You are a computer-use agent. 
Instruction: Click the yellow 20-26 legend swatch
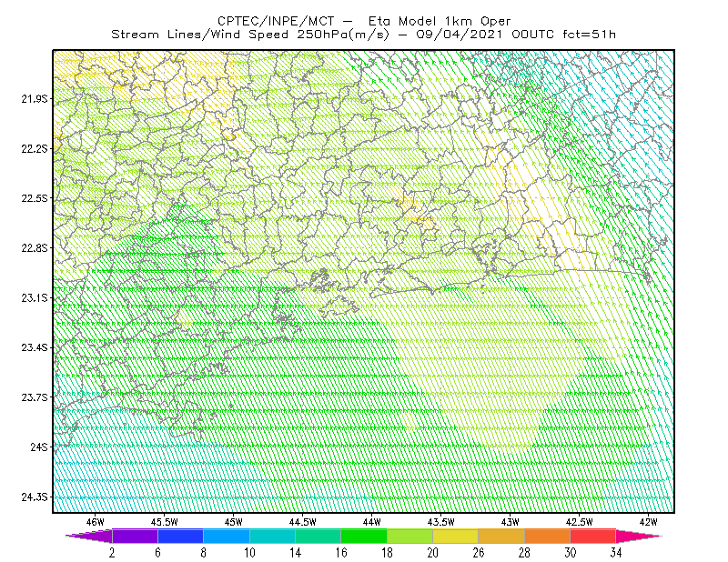(456, 536)
